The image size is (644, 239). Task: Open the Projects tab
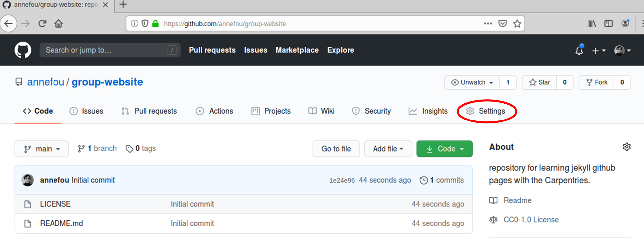click(271, 111)
